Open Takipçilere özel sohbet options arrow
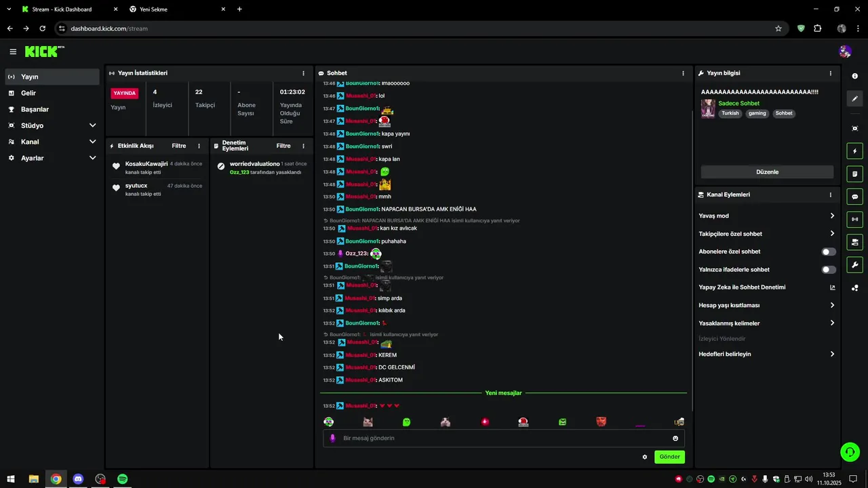 click(x=832, y=234)
